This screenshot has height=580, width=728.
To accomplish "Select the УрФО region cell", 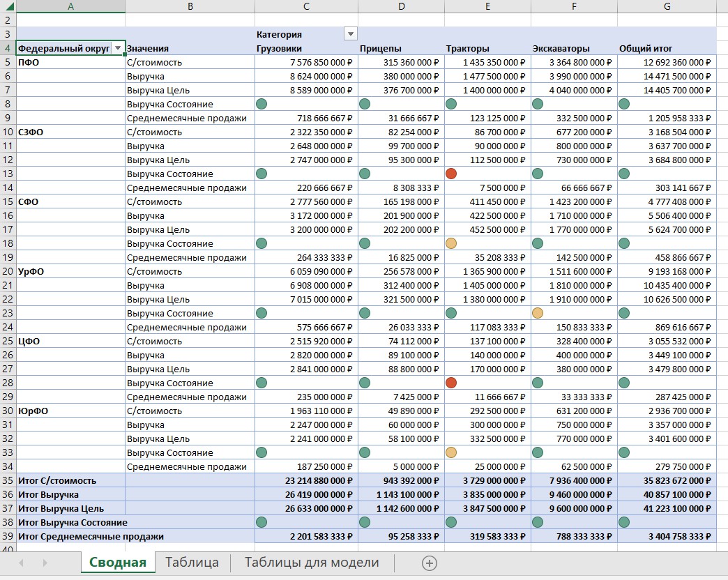I will [x=70, y=271].
